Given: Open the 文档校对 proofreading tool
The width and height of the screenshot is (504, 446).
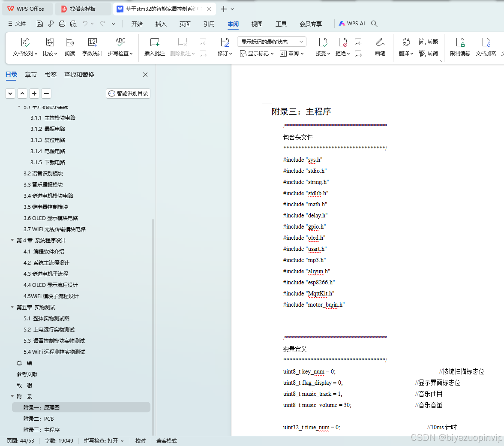Looking at the screenshot, I should [x=25, y=47].
